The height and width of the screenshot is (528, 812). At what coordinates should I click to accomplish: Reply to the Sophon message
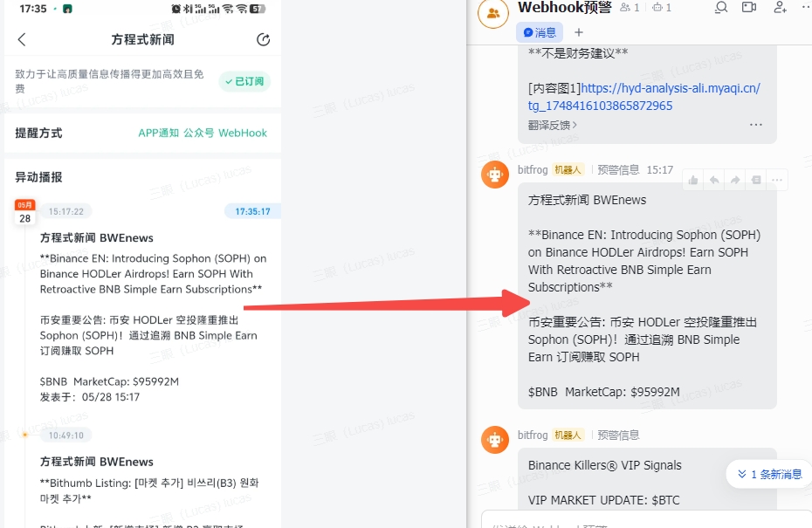pos(714,180)
